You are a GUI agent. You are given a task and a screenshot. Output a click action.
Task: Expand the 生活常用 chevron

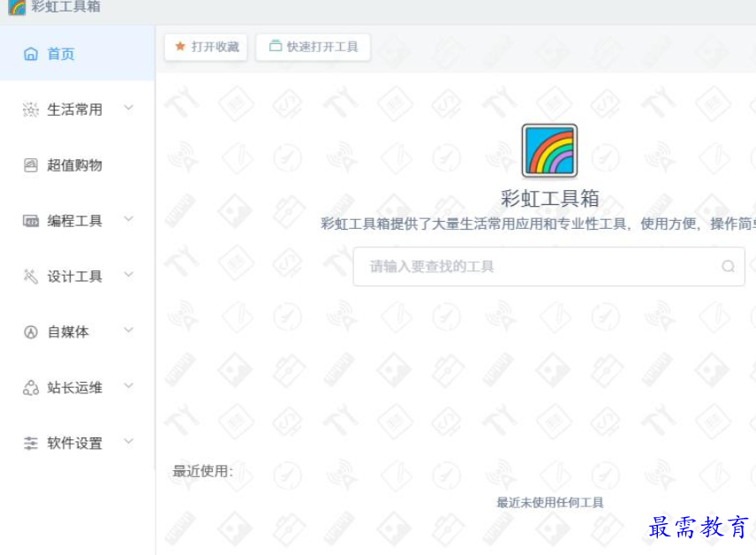click(128, 108)
